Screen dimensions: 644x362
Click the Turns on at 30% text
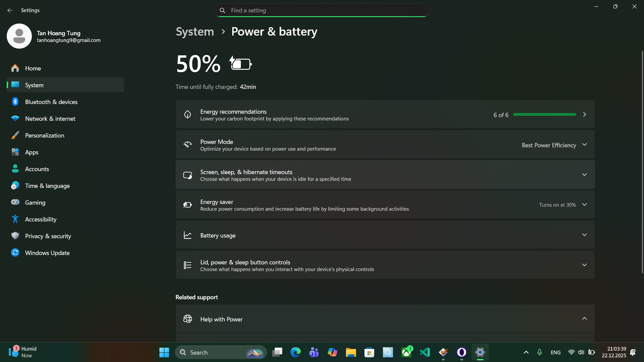[x=557, y=205]
